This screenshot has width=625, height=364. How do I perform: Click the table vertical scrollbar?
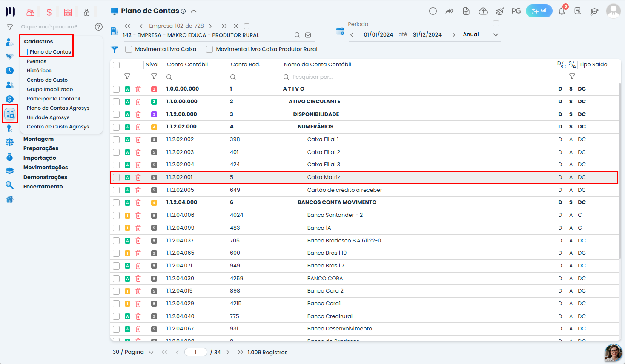tap(619, 170)
